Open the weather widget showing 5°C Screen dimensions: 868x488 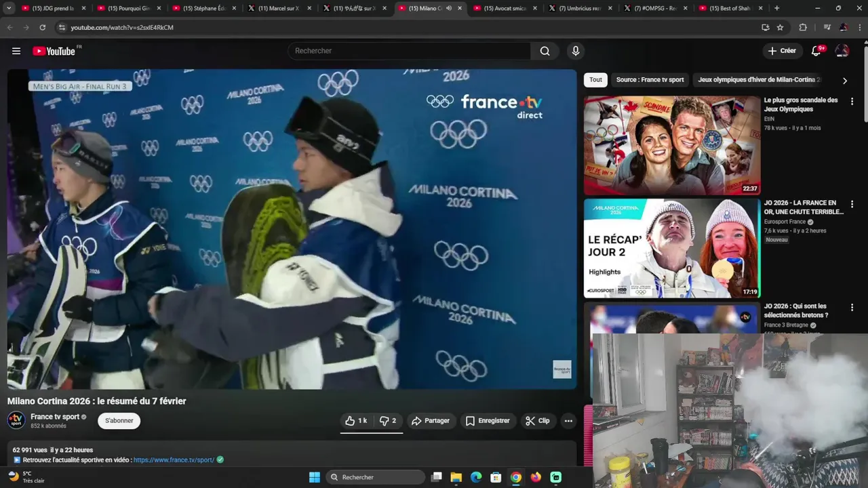[26, 477]
